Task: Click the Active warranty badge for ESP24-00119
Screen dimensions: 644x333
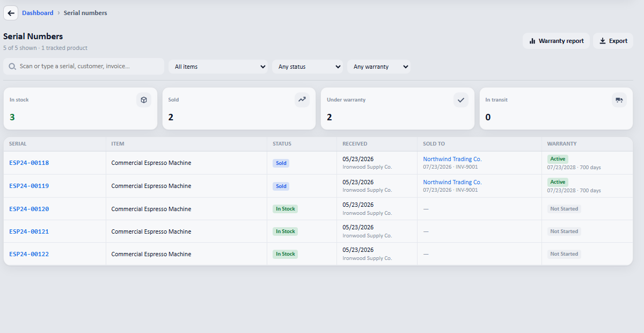Action: coord(558,182)
